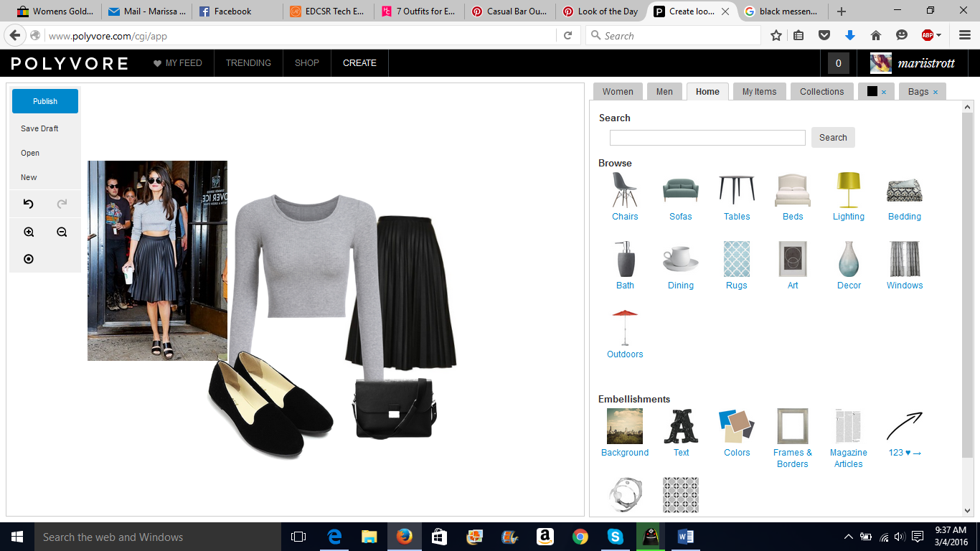Click Save Draft
Viewport: 980px width, 551px height.
click(x=39, y=128)
